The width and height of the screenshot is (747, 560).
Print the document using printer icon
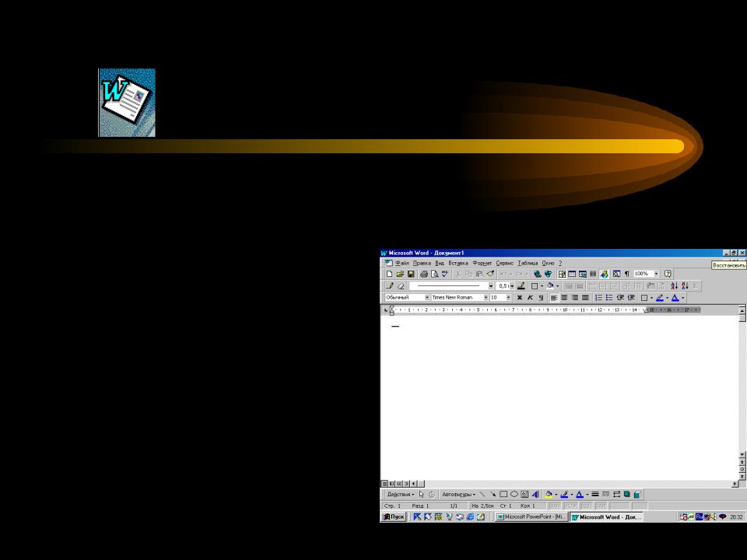423,274
